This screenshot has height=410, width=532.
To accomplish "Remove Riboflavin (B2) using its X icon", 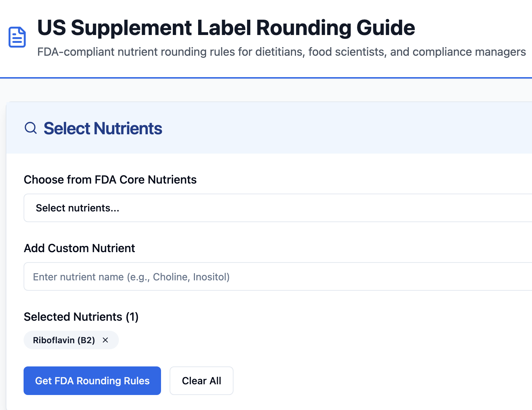I will coord(105,340).
